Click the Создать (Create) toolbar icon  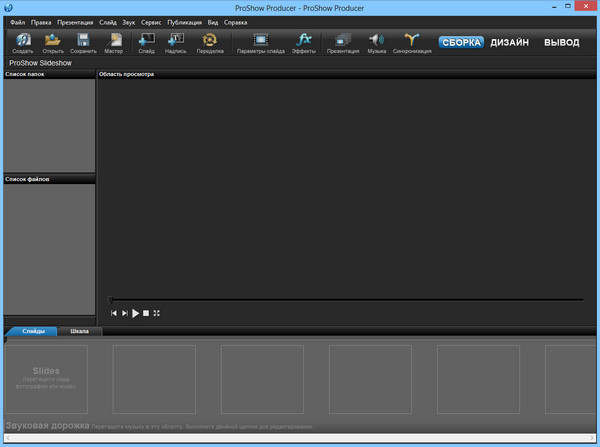(x=22, y=41)
